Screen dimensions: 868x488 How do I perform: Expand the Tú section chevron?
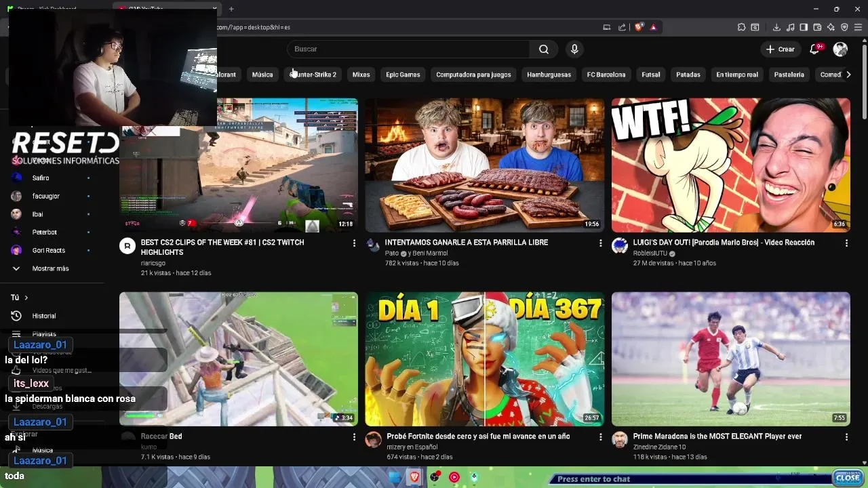pos(26,298)
